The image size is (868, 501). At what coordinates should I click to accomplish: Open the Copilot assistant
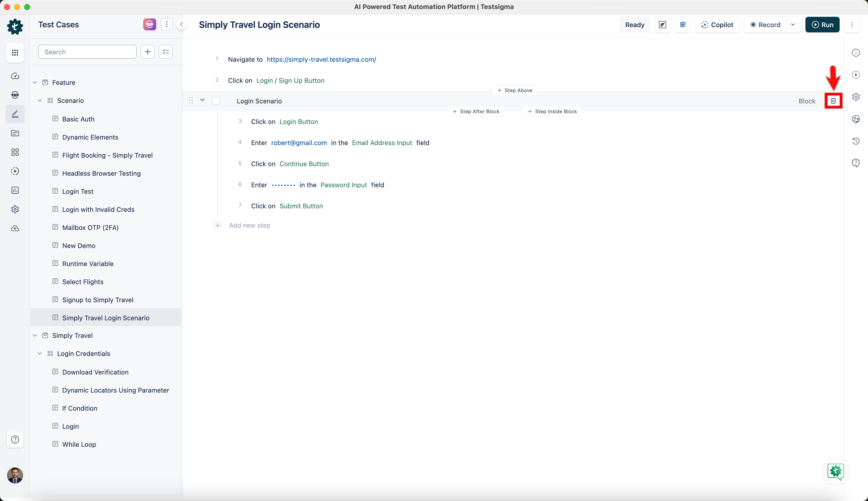tap(717, 25)
